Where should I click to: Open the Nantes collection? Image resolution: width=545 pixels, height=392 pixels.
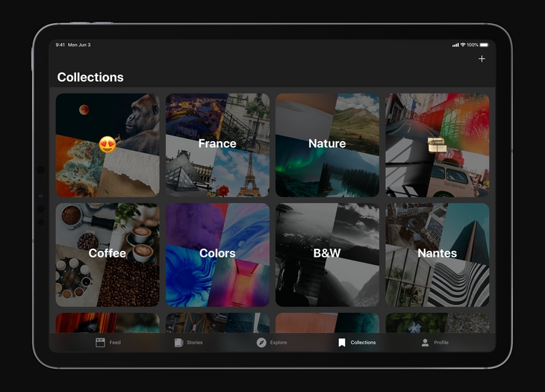(437, 254)
